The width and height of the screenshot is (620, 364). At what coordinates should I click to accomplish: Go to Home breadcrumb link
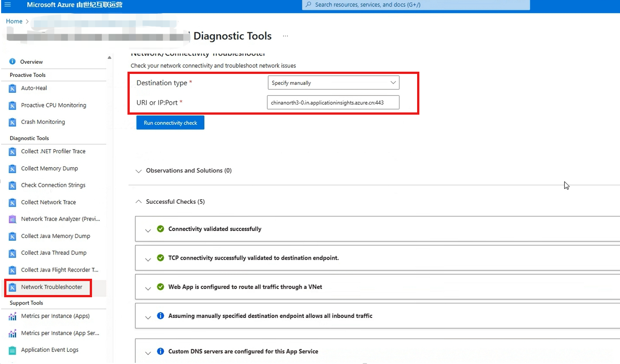(14, 21)
